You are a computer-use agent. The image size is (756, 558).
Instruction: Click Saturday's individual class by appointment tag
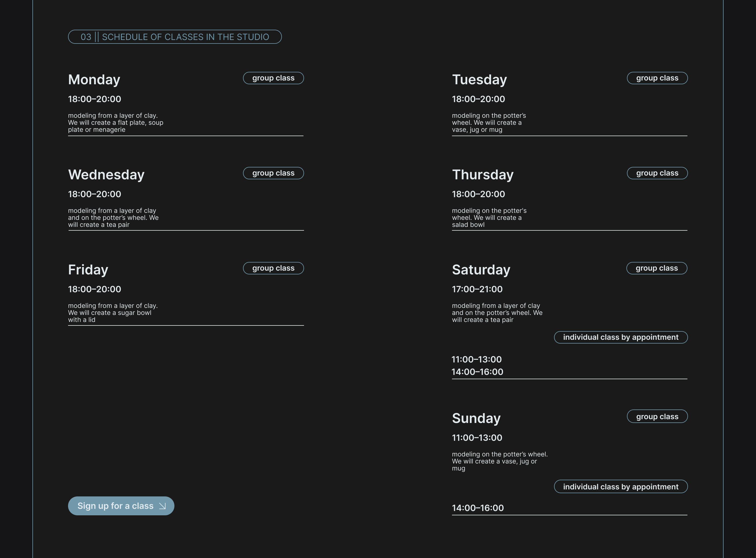[620, 337]
